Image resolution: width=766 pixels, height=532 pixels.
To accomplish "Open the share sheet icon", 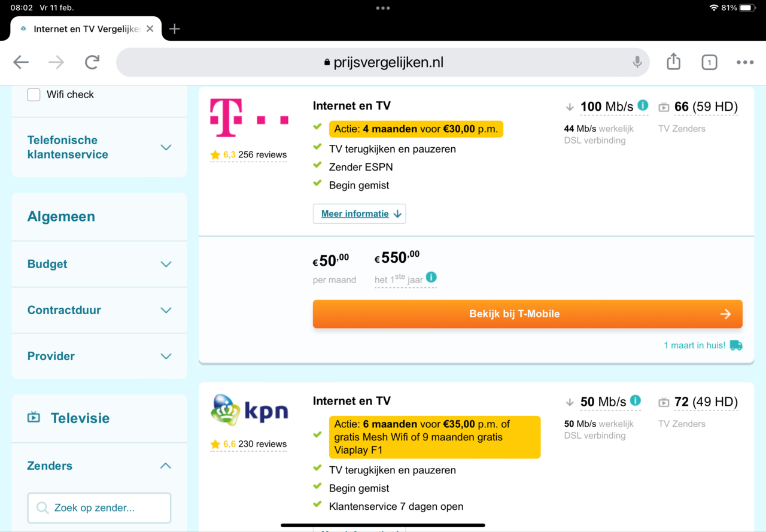I will [x=673, y=62].
